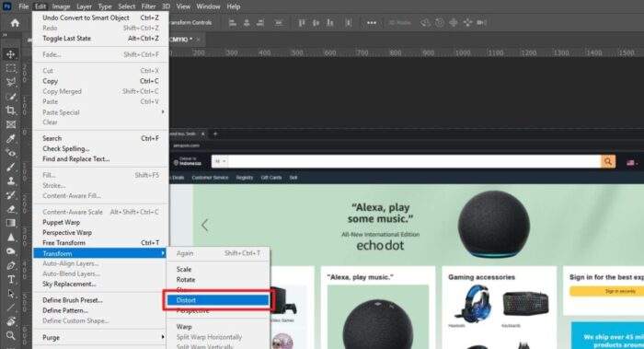
Task: Select the Brush tool
Action: [x=11, y=167]
